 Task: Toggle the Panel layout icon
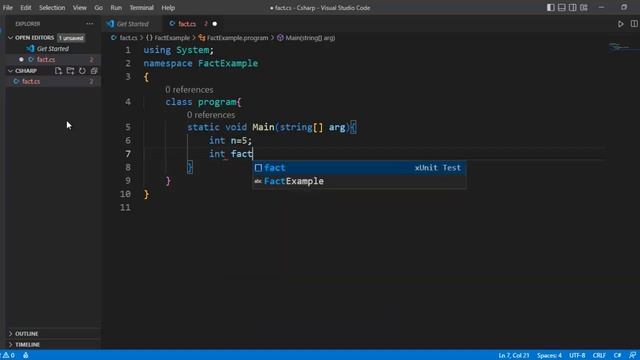click(x=562, y=7)
